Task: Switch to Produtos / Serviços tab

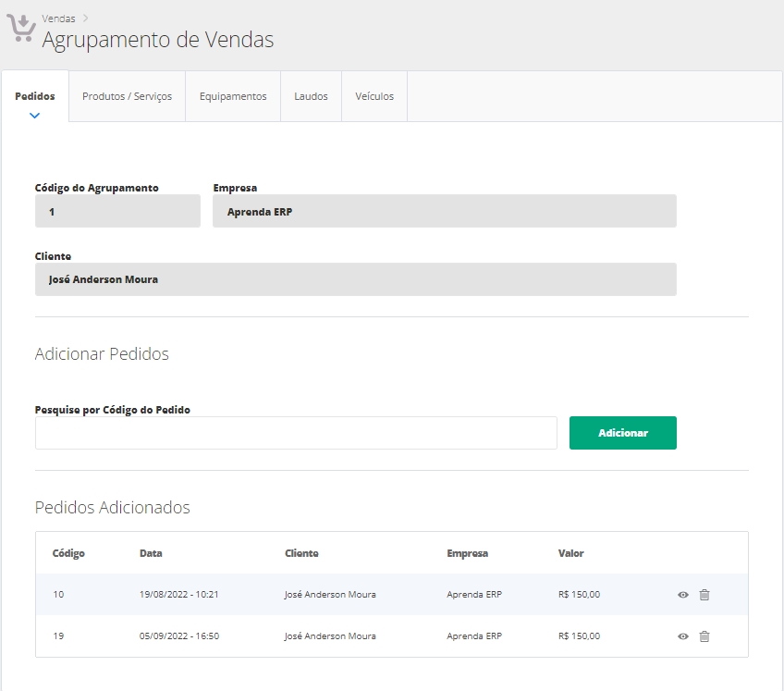Action: pos(127,96)
